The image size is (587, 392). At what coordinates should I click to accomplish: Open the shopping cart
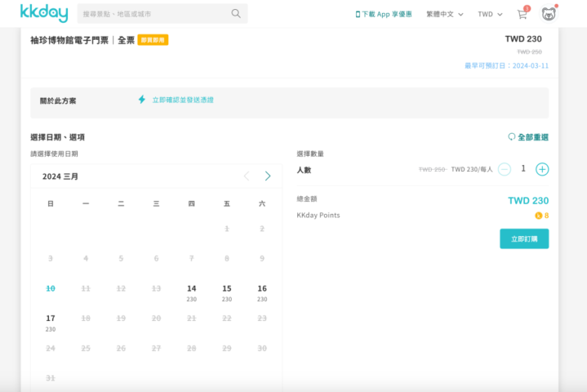tap(522, 15)
